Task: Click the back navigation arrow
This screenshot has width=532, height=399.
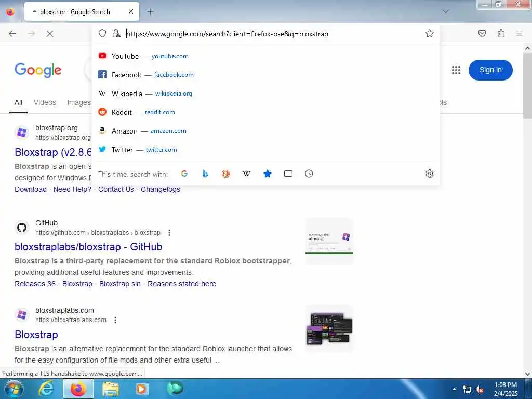Action: click(12, 34)
